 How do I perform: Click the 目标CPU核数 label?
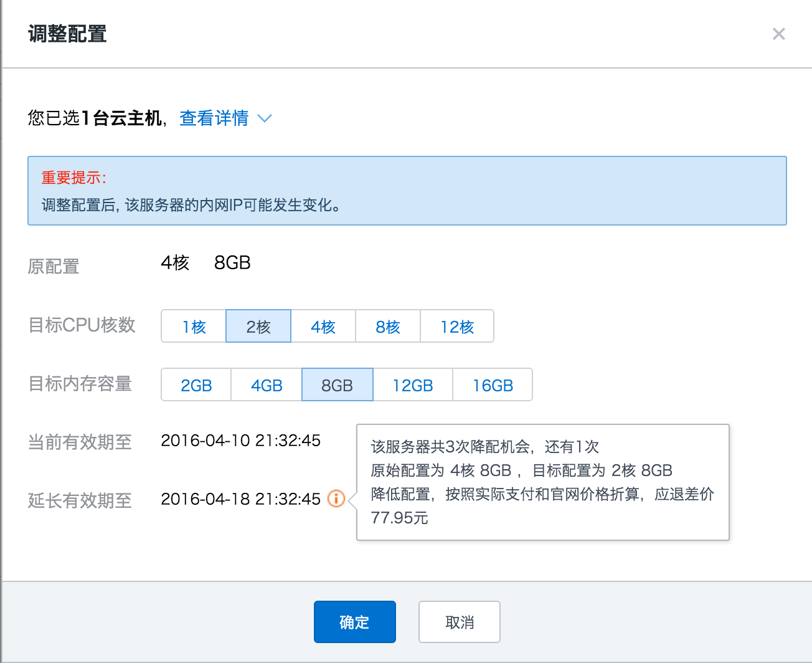82,325
